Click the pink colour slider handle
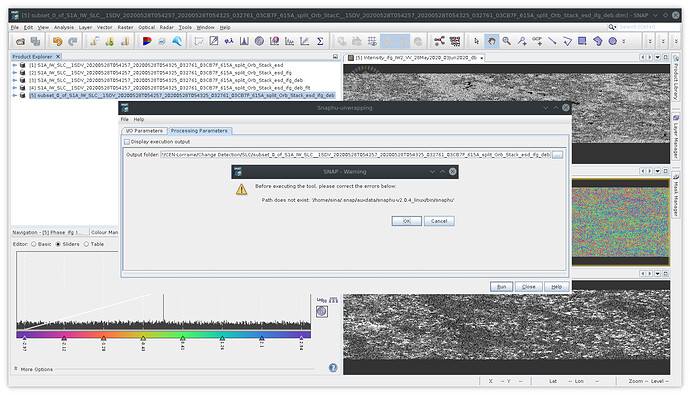 click(64, 338)
